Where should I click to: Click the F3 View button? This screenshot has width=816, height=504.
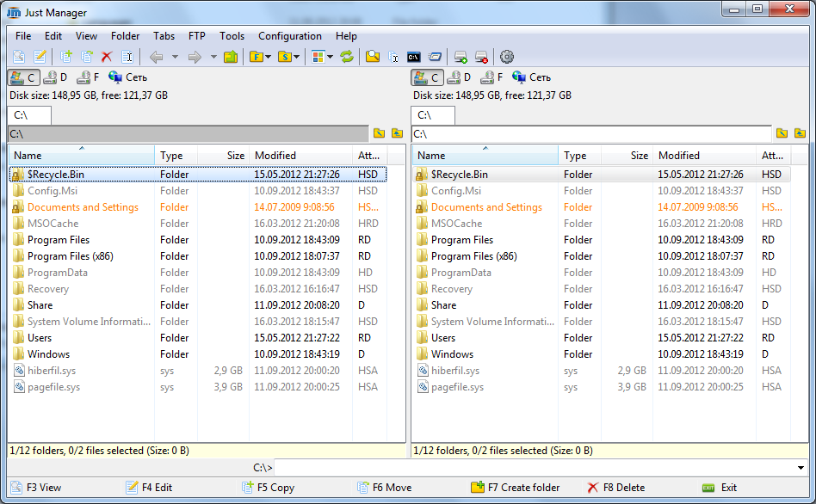click(36, 488)
